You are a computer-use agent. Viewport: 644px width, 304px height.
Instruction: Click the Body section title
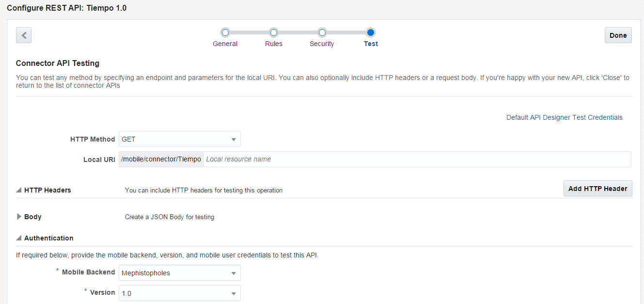click(33, 217)
